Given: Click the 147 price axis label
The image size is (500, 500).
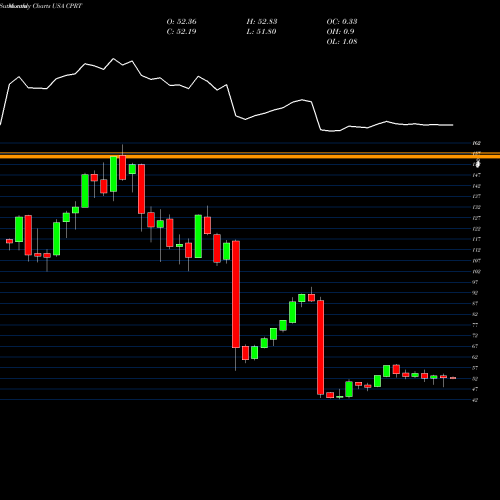Looking at the screenshot, I should pos(476,175).
